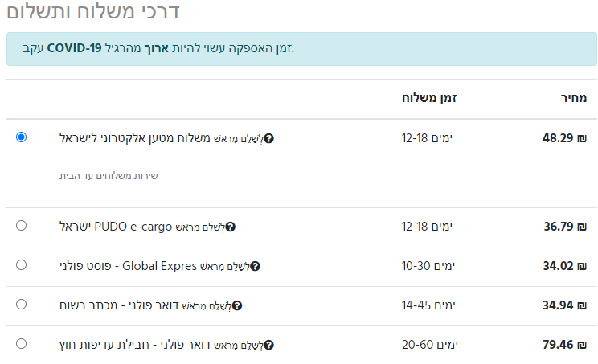Select radio button for registered letter (מכתב רשום)

click(21, 305)
